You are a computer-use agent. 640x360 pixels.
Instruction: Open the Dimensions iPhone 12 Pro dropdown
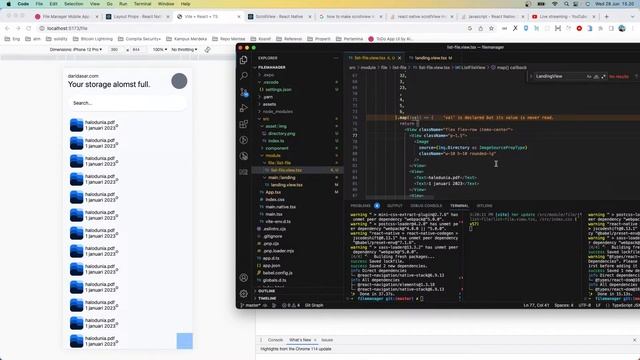pyautogui.click(x=76, y=49)
